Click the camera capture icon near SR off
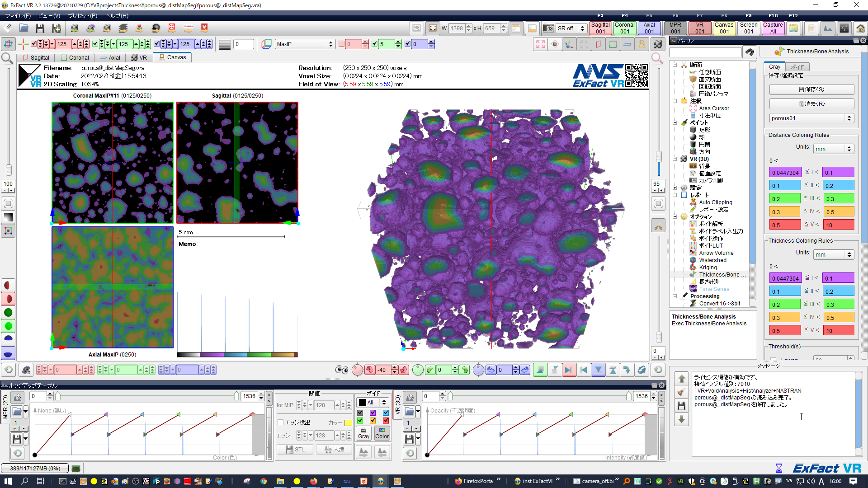 pos(548,28)
